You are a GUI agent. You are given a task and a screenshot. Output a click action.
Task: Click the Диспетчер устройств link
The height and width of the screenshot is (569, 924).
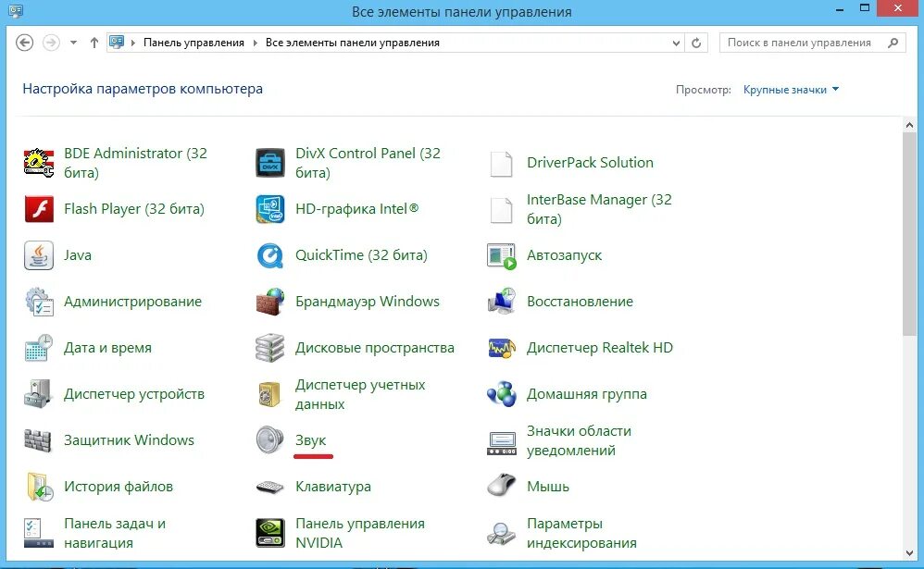tap(133, 393)
